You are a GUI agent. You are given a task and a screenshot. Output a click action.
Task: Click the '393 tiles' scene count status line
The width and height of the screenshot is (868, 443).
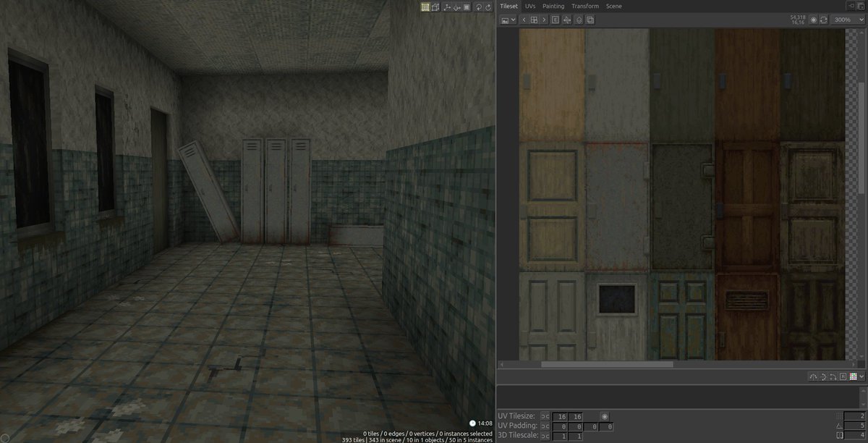click(417, 439)
